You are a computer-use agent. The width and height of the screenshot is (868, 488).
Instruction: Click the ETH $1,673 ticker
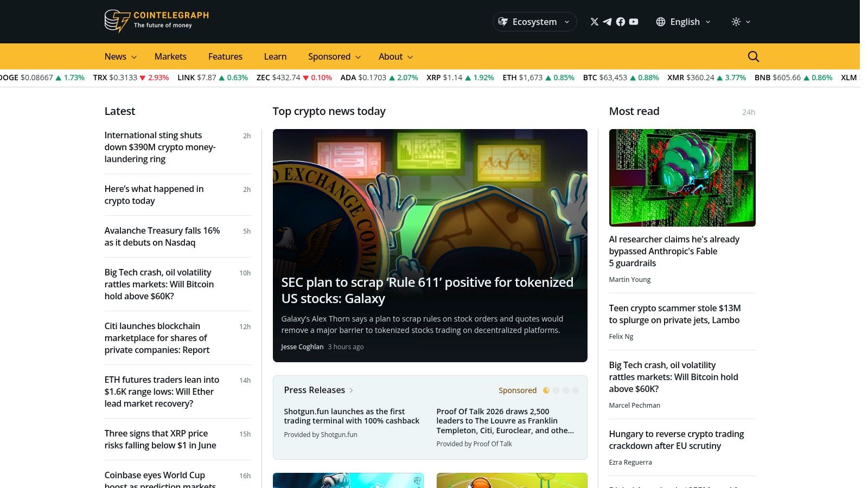click(538, 78)
